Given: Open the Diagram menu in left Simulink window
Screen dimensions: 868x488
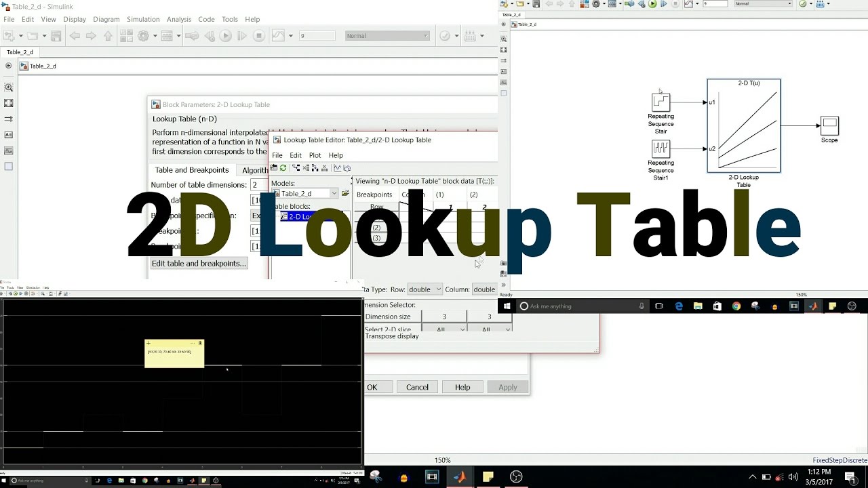Looking at the screenshot, I should (x=106, y=19).
